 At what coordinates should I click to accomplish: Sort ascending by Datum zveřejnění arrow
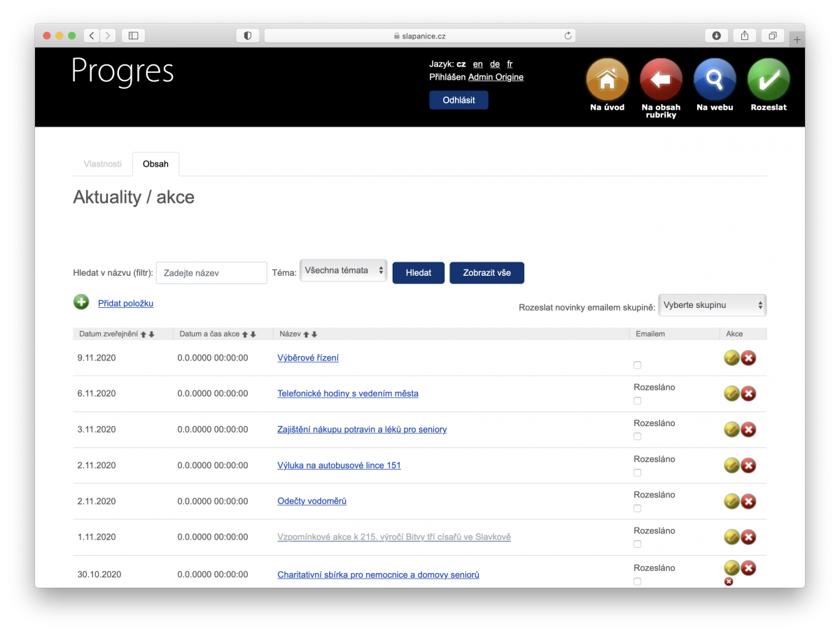143,334
